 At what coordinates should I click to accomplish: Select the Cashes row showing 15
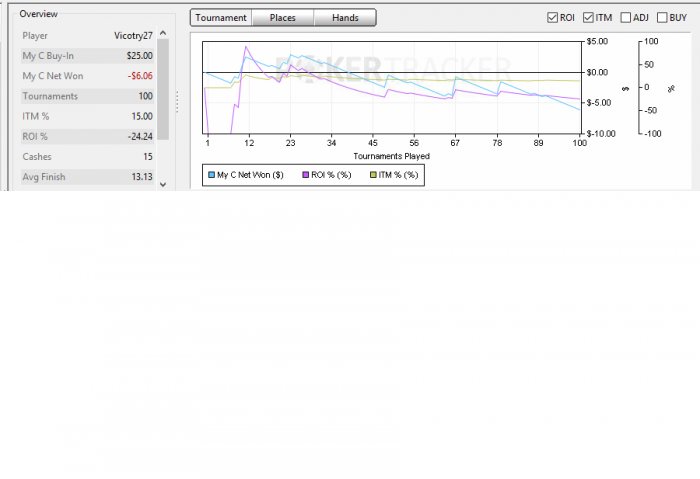(x=88, y=157)
